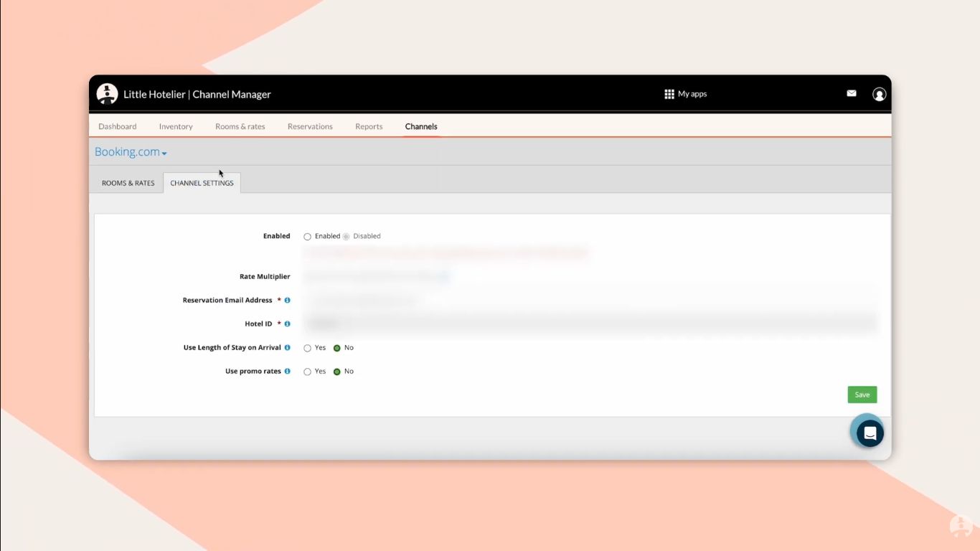
Task: Show info for Reservation Email Address
Action: 288,300
